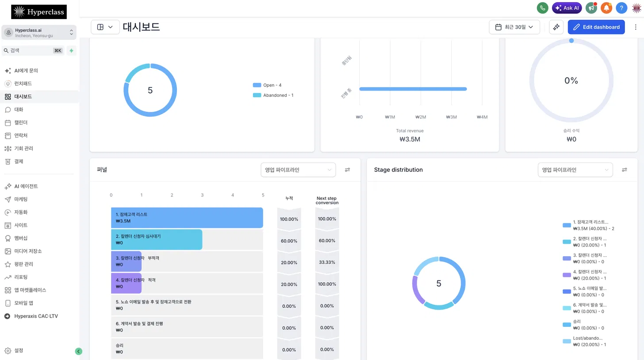Click the blue help question mark icon
This screenshot has height=360, width=644.
click(x=621, y=8)
